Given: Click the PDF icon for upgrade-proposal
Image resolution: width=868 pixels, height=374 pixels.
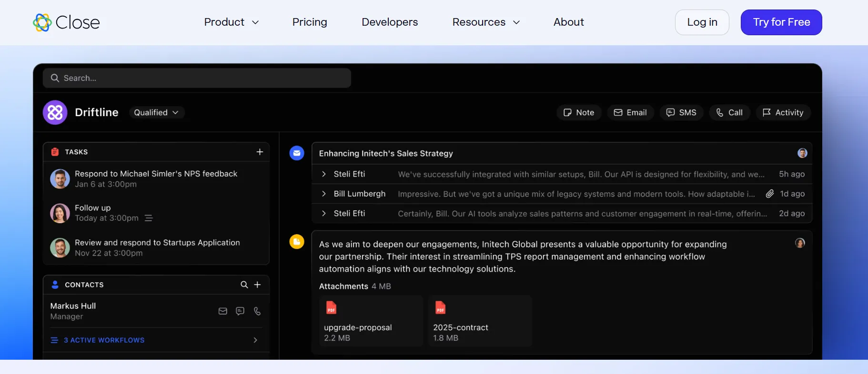Looking at the screenshot, I should 331,308.
